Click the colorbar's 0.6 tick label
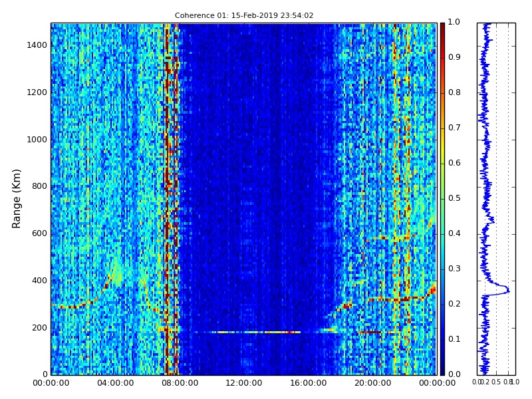 pyautogui.click(x=454, y=163)
